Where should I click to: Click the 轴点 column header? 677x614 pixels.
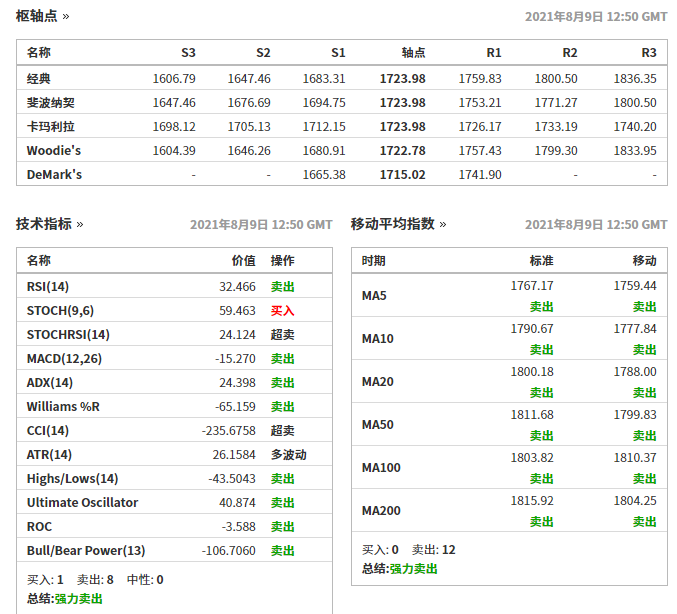(414, 53)
